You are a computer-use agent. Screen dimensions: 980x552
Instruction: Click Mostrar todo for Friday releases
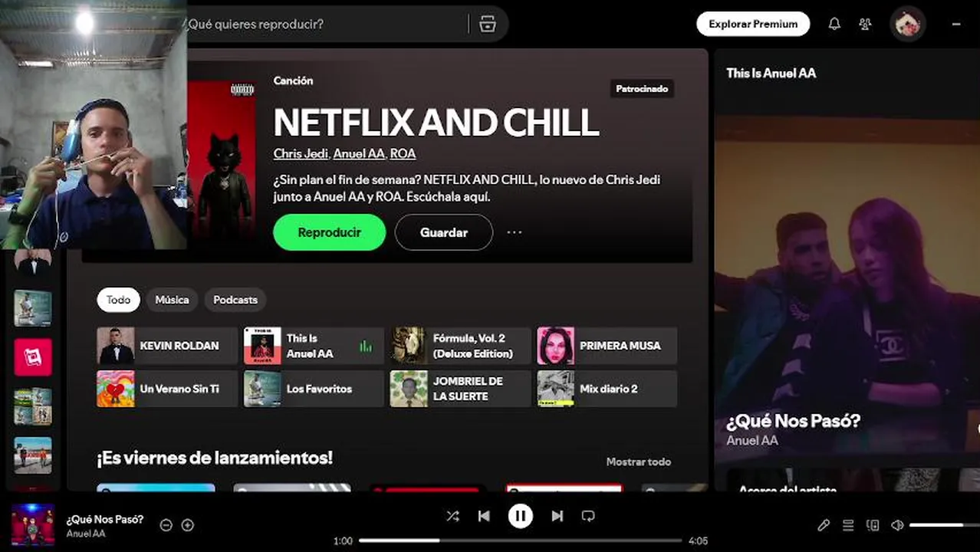pos(638,462)
